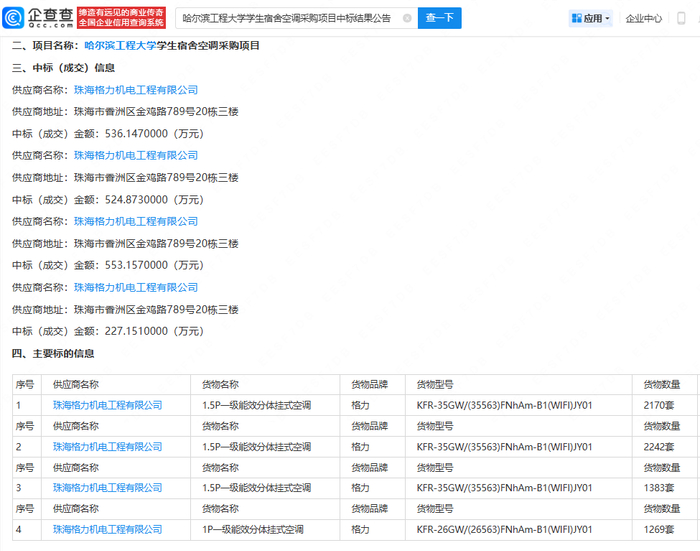Click 珠海格力机电工程有限公司 in table row 1

tap(107, 405)
